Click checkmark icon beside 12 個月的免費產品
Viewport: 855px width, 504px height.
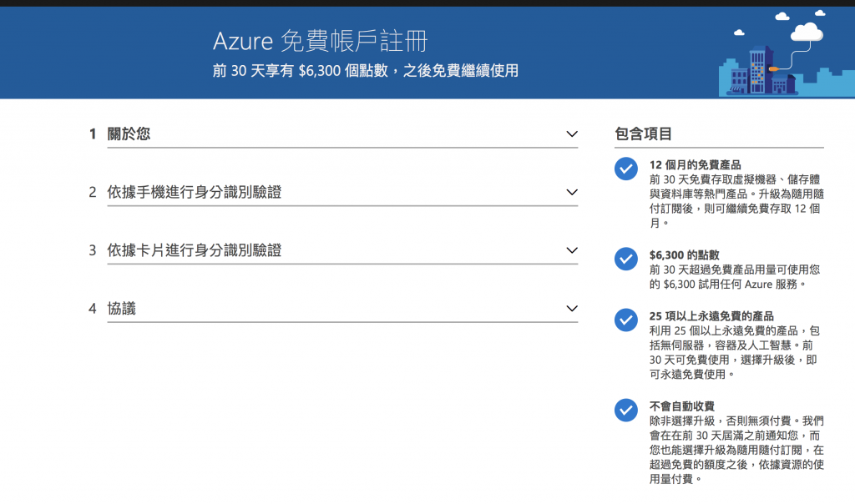[x=626, y=169]
